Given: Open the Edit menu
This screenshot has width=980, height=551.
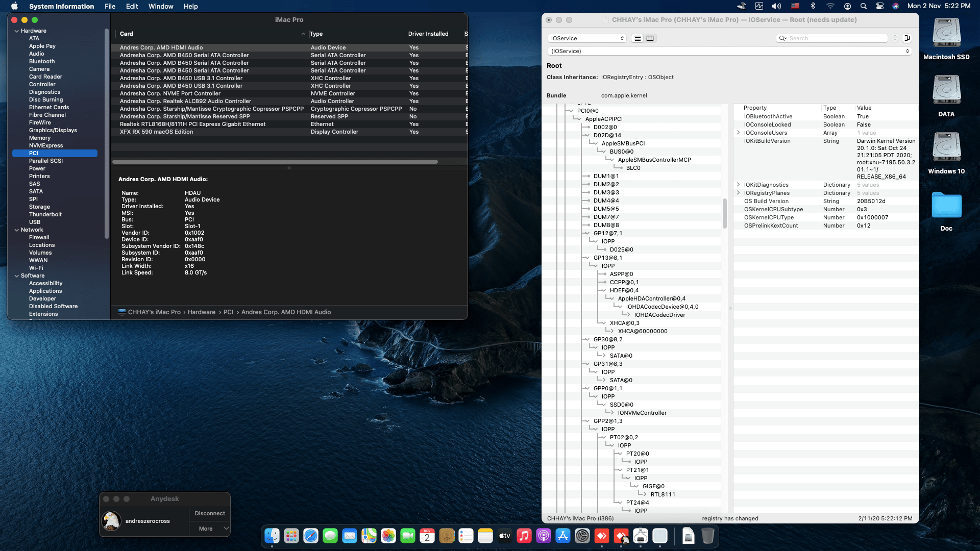Looking at the screenshot, I should coord(132,6).
